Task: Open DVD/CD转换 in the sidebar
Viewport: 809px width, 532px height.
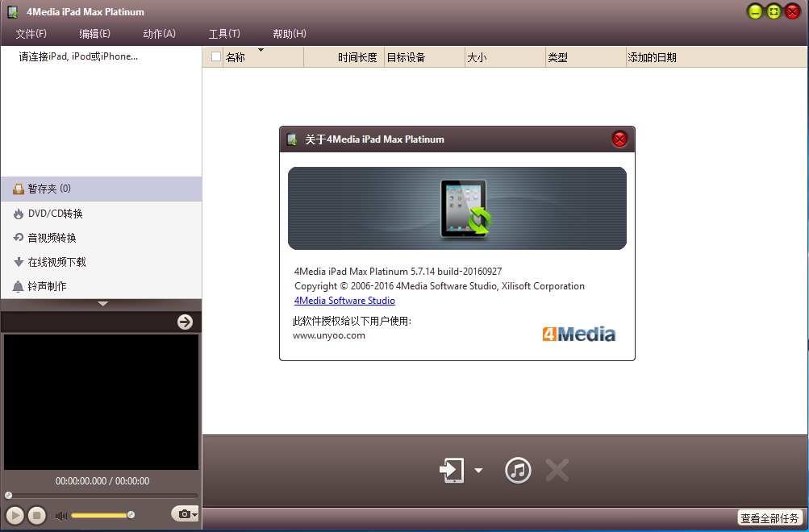Action: (101, 214)
